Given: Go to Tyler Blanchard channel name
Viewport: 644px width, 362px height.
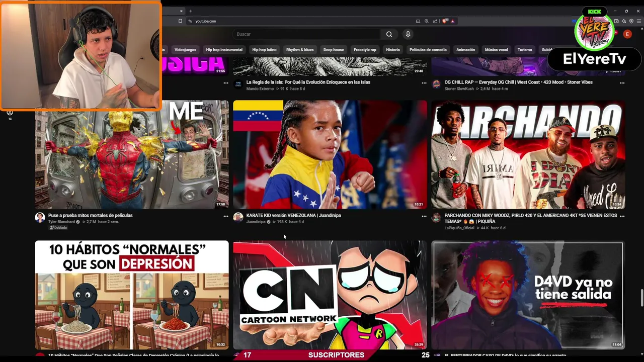Looking at the screenshot, I should [x=61, y=222].
